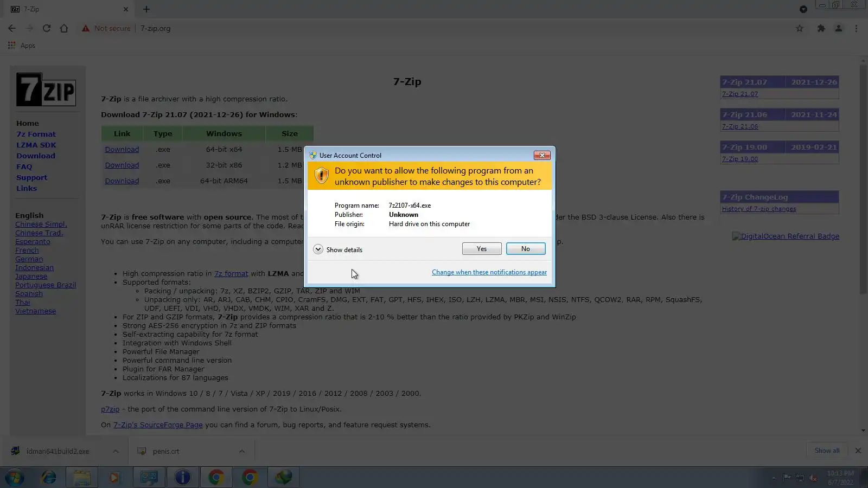
Task: Switch language to Chinese Trad.
Action: tap(39, 233)
